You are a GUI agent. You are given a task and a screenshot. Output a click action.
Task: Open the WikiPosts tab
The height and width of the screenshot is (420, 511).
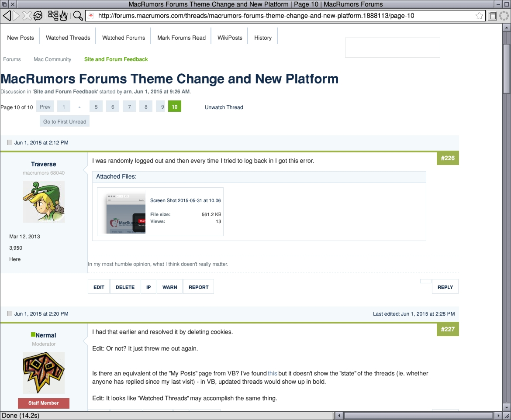[230, 38]
